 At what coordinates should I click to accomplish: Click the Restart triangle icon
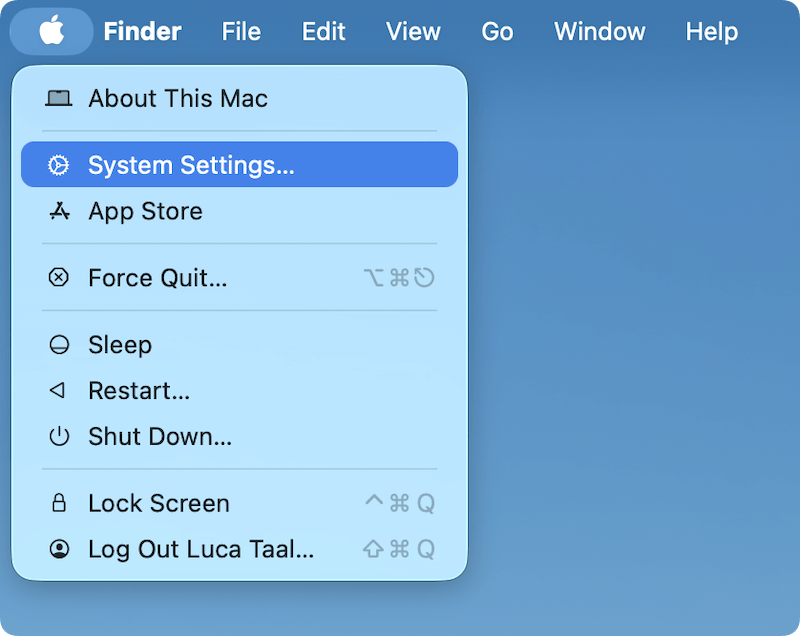(59, 390)
